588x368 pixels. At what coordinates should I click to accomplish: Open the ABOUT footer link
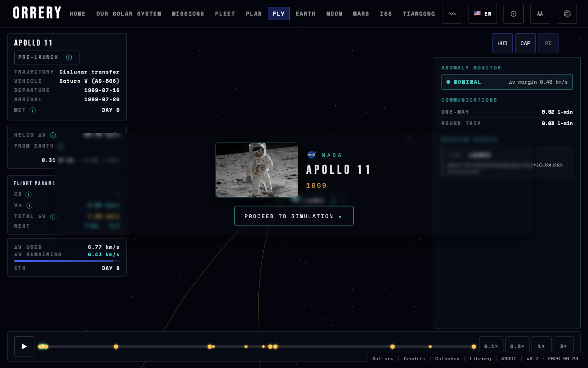click(x=509, y=359)
